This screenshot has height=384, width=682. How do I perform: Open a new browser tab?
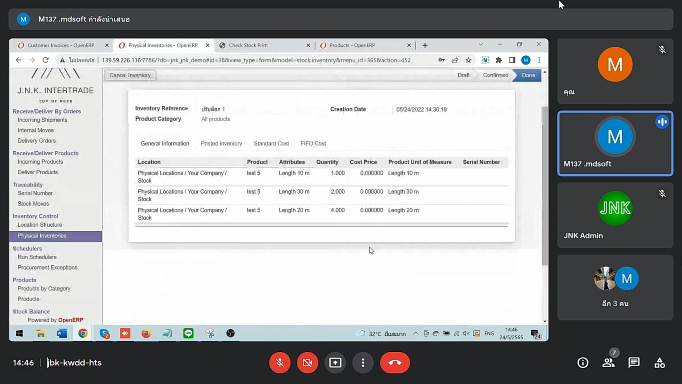point(425,45)
